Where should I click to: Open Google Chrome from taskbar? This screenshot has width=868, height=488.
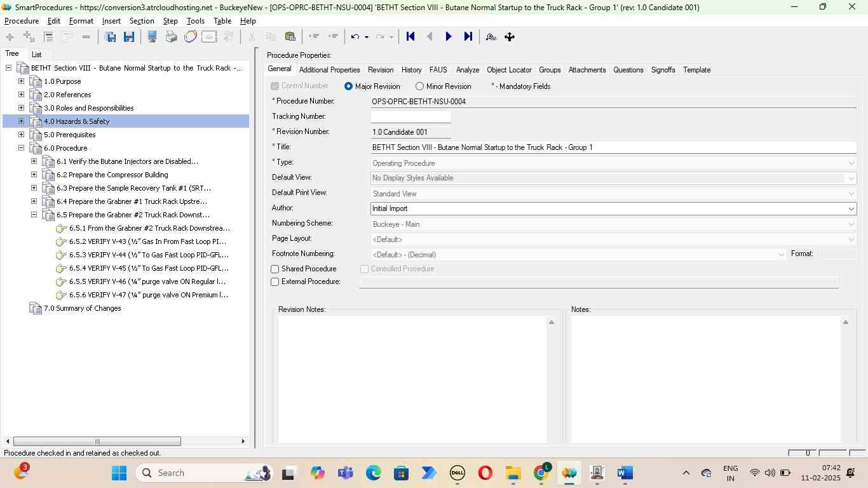pos(542,473)
